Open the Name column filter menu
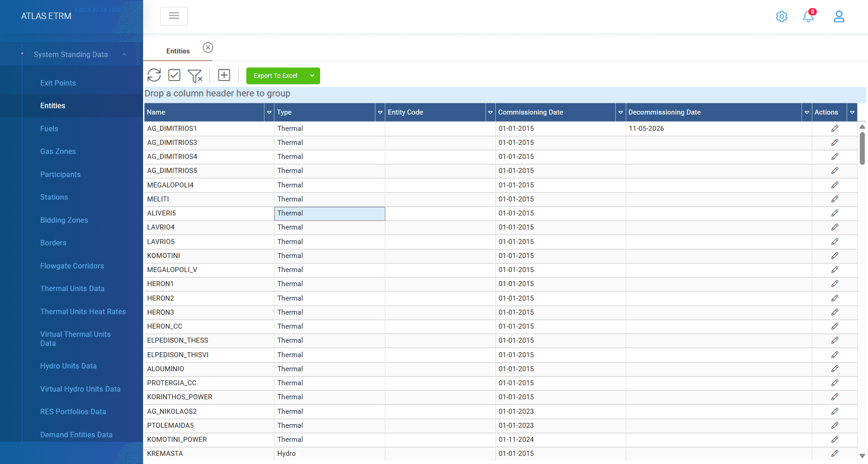This screenshot has height=464, width=868. point(269,112)
